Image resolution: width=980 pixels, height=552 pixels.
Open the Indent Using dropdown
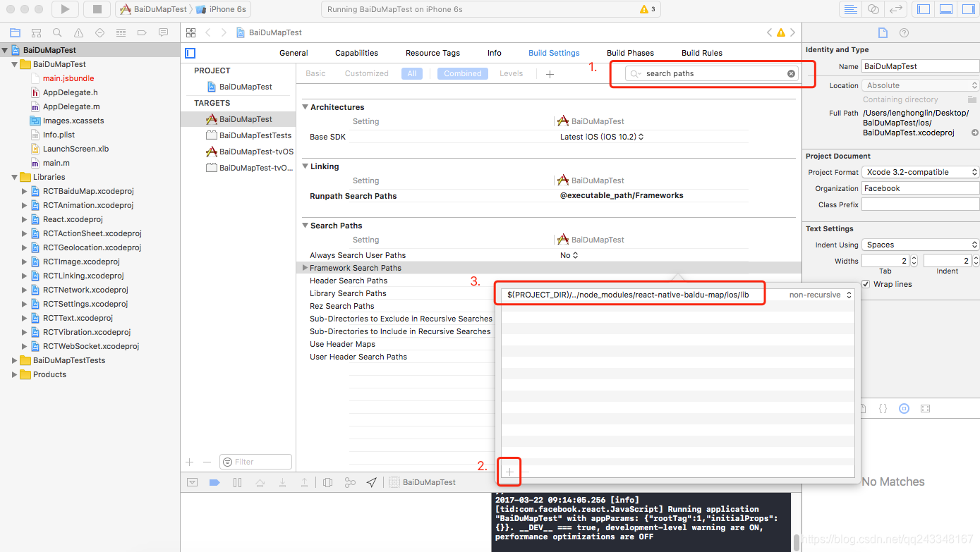coord(921,245)
